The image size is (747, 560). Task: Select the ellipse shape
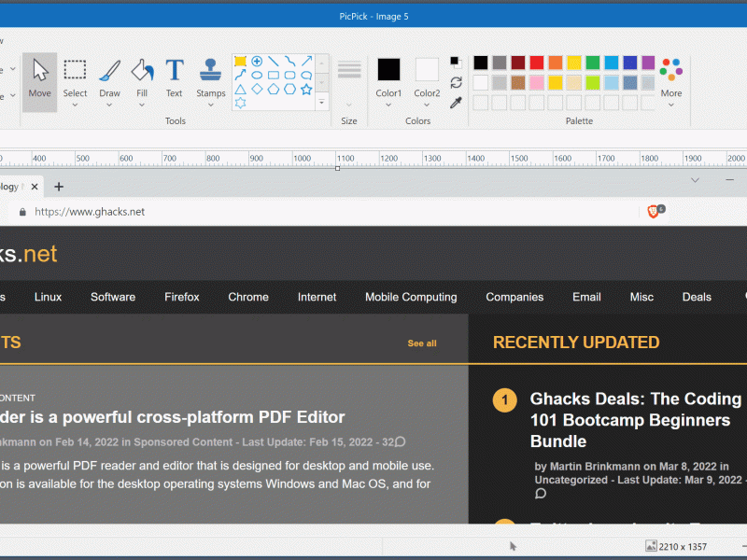(x=257, y=76)
